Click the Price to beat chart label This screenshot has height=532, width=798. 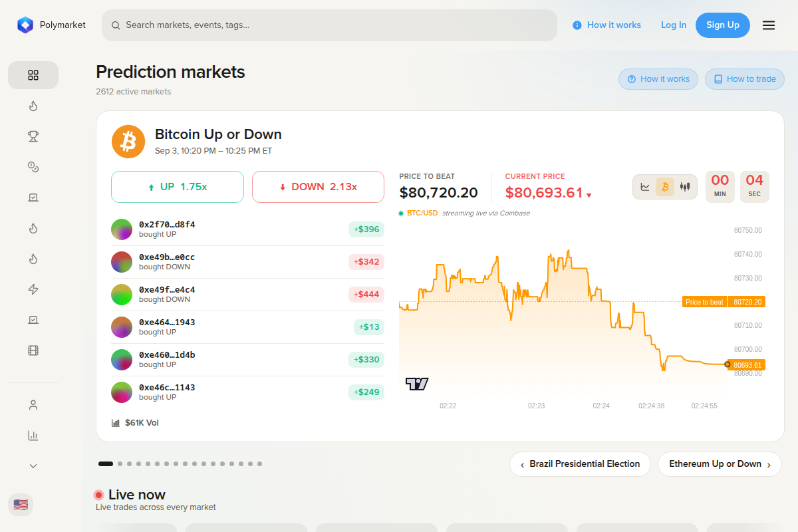click(704, 302)
